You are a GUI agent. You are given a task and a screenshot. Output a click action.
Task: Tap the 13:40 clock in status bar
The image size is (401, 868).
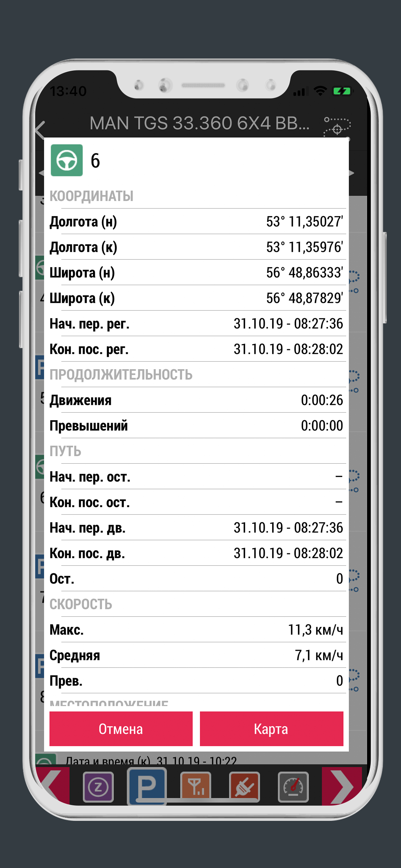68,91
